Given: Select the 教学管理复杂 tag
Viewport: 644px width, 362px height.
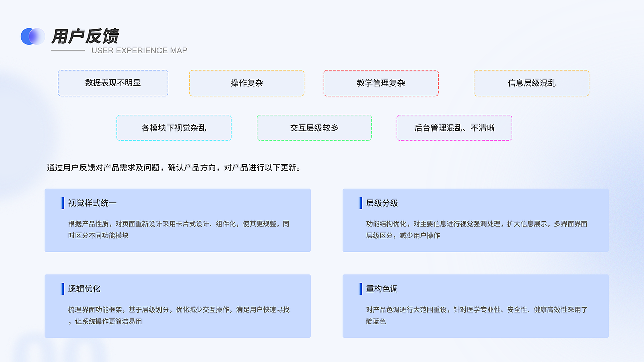Looking at the screenshot, I should (x=381, y=83).
